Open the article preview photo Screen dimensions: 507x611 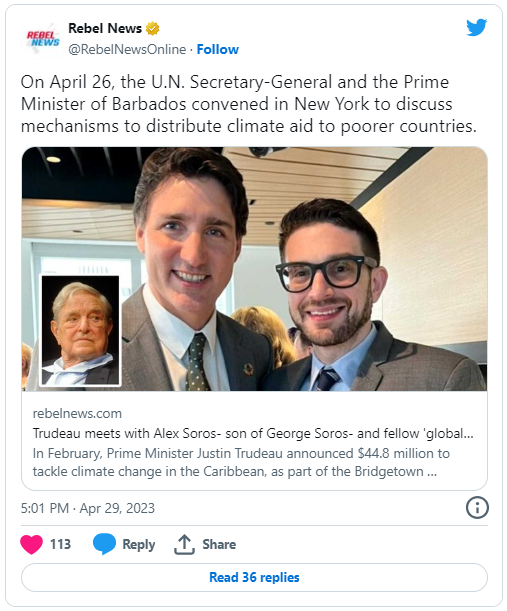(254, 269)
